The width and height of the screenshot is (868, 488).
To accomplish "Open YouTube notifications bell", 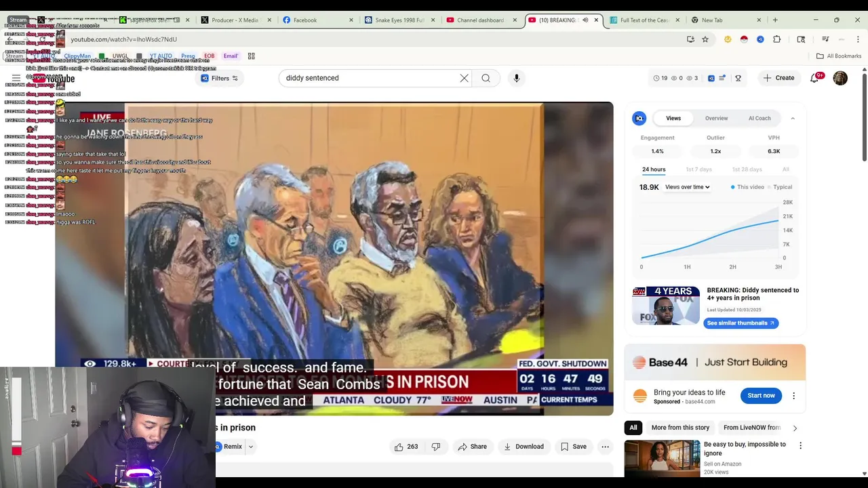I will click(814, 78).
